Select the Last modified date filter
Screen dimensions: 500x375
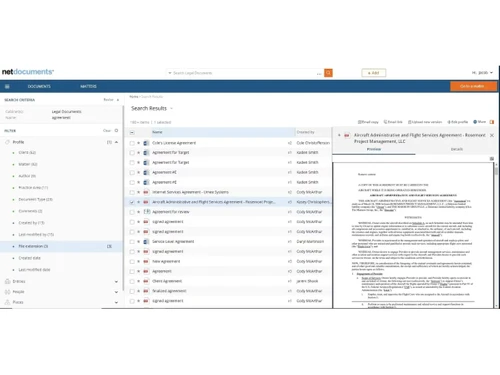point(34,270)
